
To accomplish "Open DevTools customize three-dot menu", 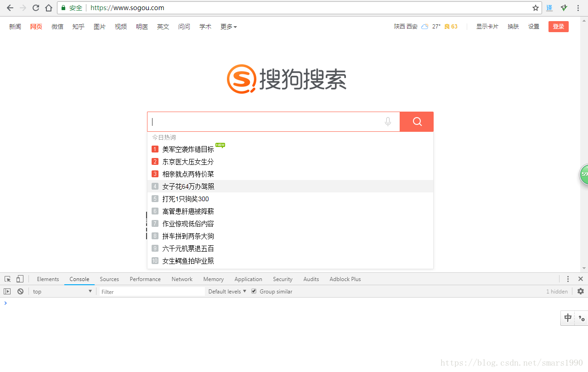I will tap(568, 279).
